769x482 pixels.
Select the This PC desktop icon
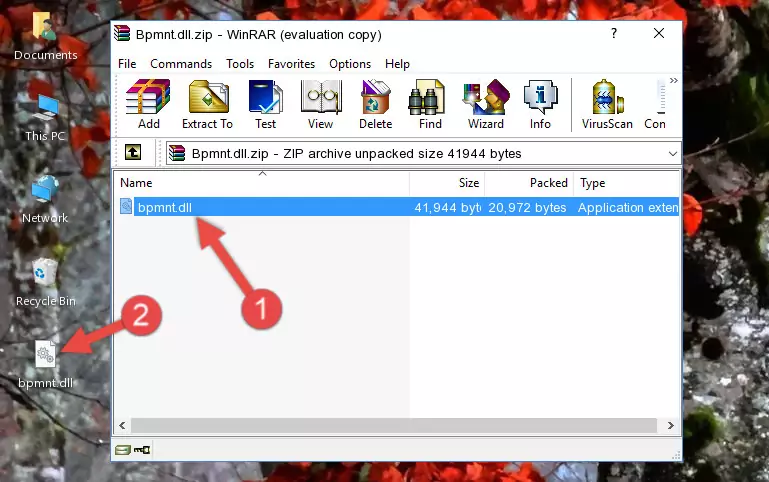click(45, 119)
